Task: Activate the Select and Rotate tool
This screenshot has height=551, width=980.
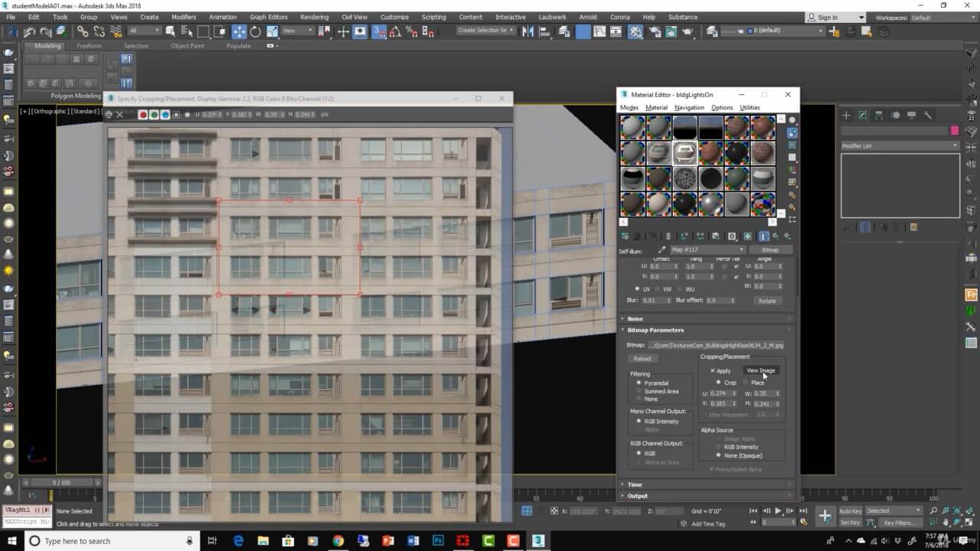Action: [256, 31]
